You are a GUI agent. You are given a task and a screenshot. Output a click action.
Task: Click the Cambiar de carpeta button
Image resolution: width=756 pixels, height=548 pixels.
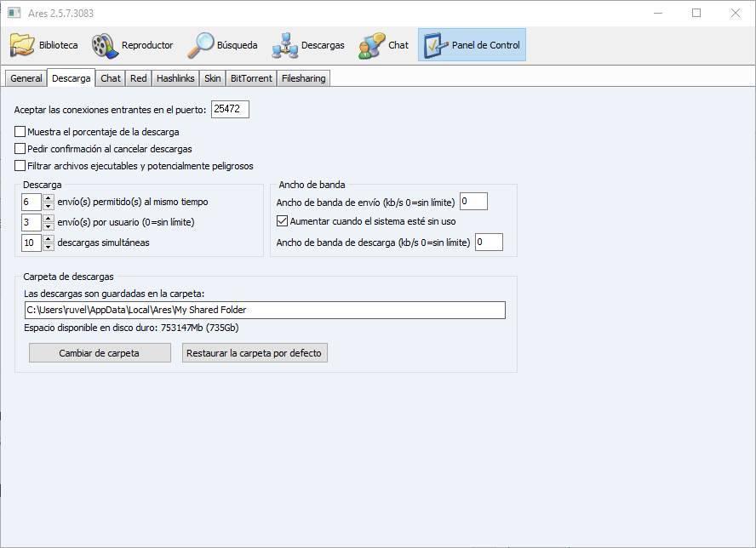coord(100,353)
